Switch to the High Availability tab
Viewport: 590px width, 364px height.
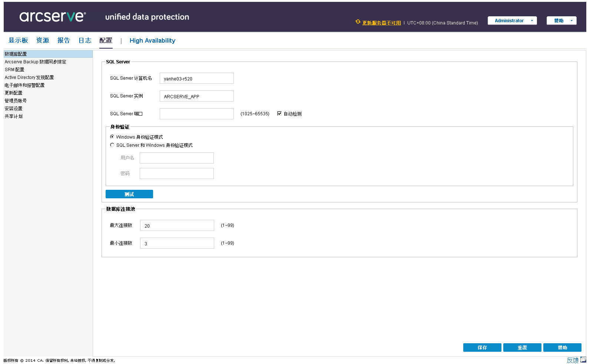[152, 41]
